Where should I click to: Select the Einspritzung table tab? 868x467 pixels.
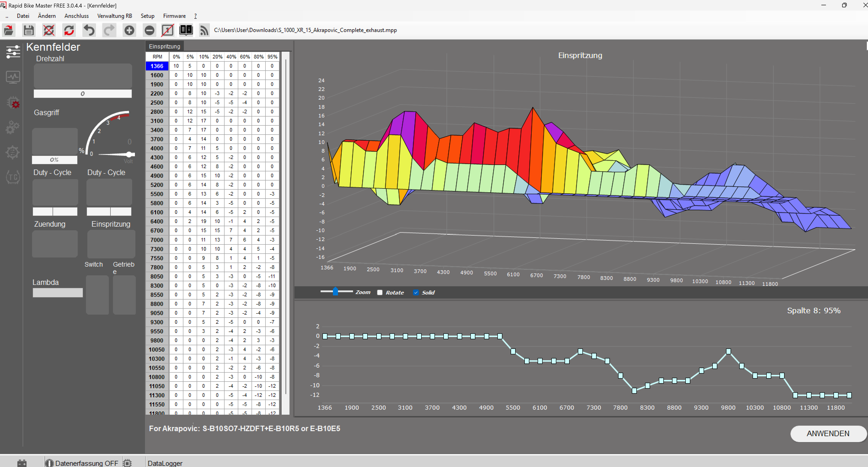(x=164, y=46)
